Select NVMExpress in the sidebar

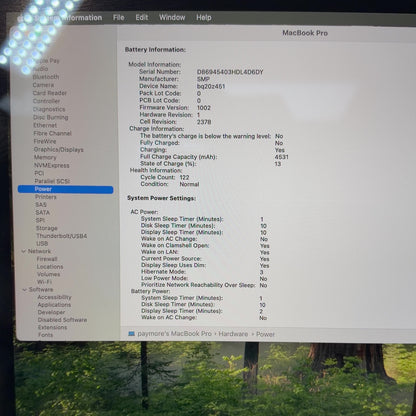pos(52,165)
